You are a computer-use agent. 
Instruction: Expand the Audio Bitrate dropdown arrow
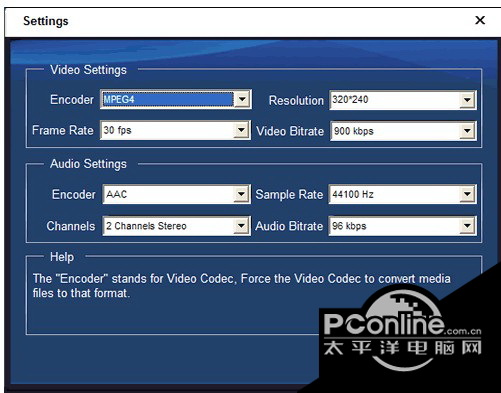point(467,226)
